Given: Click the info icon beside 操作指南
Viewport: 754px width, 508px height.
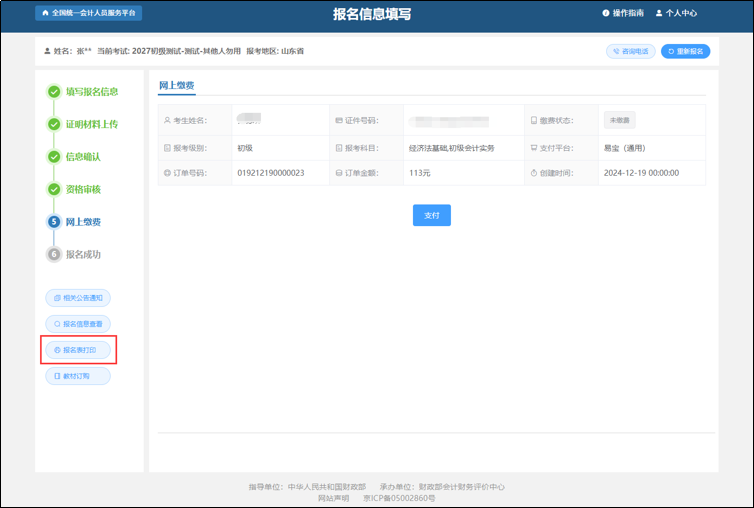Looking at the screenshot, I should point(606,14).
